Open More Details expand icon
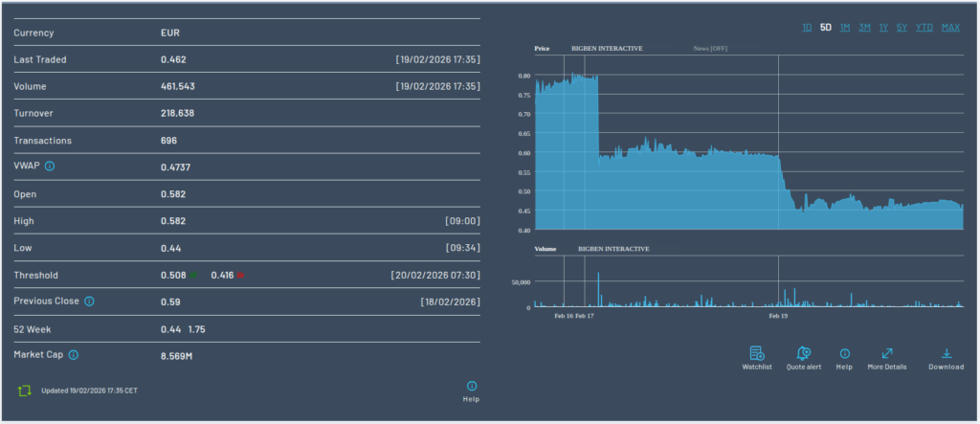This screenshot has height=424, width=980. (x=886, y=353)
